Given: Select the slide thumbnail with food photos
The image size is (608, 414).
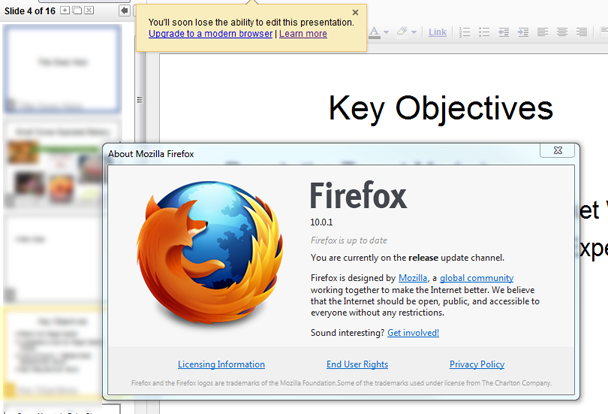Looking at the screenshot, I should 54,165.
